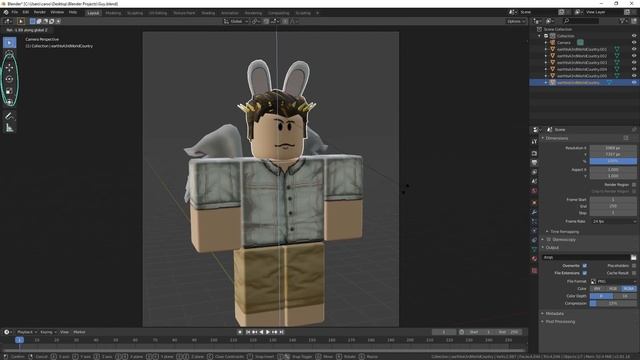Click the outliner search field
Viewport: 640px width, 360px height.
pyautogui.click(x=580, y=21)
